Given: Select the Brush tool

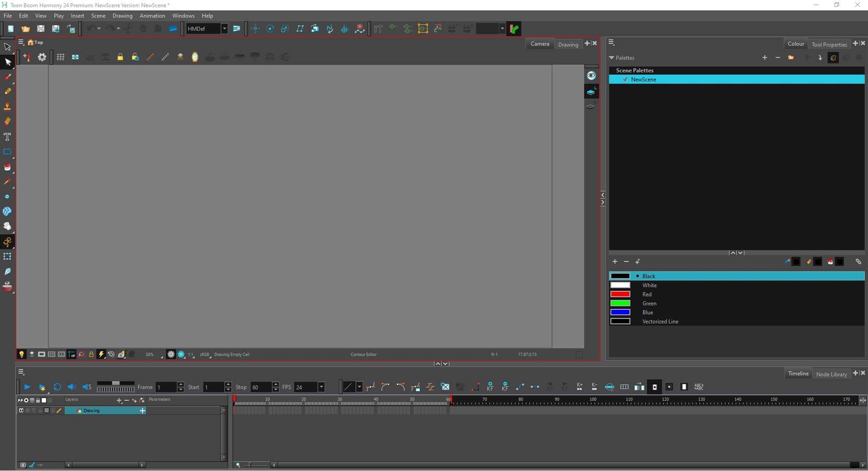Looking at the screenshot, I should pos(7,77).
